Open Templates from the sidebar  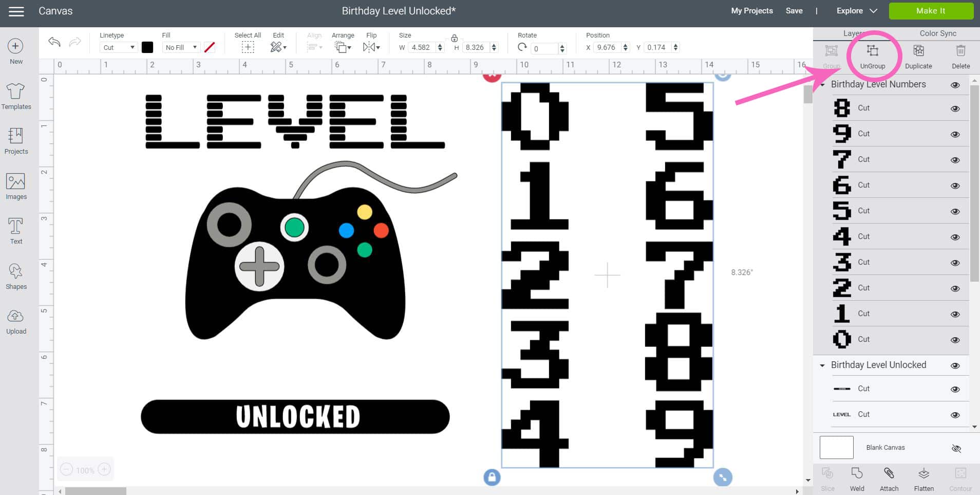(x=16, y=97)
